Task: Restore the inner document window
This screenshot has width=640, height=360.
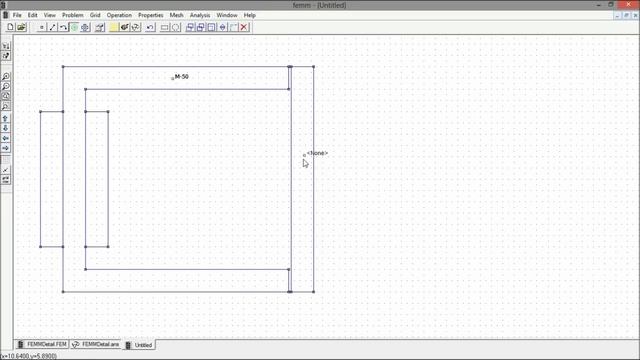Action: [627, 15]
